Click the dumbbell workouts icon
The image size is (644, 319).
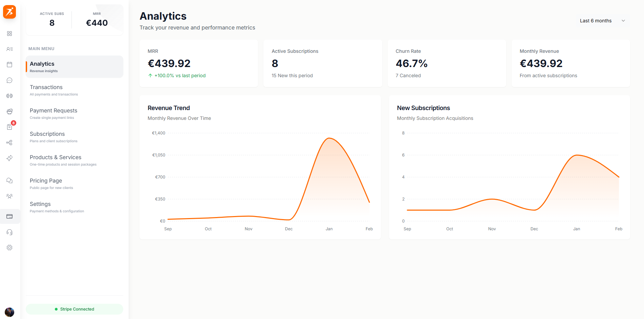pyautogui.click(x=9, y=96)
